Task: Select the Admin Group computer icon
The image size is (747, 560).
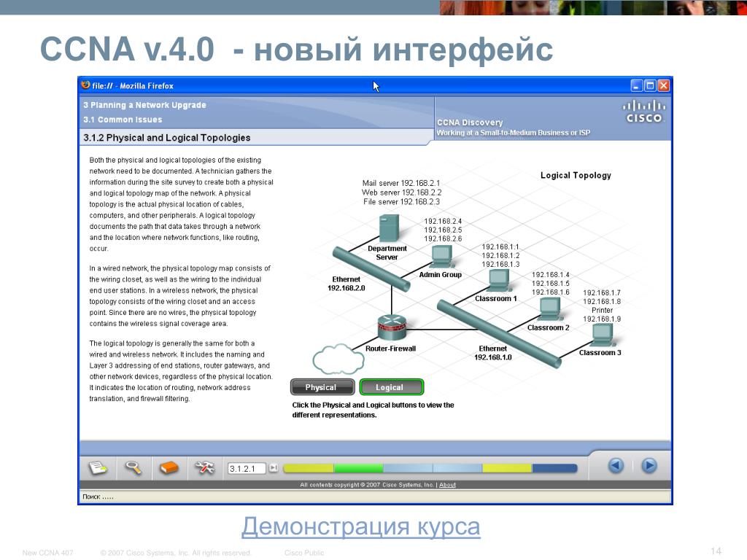Action: click(442, 256)
